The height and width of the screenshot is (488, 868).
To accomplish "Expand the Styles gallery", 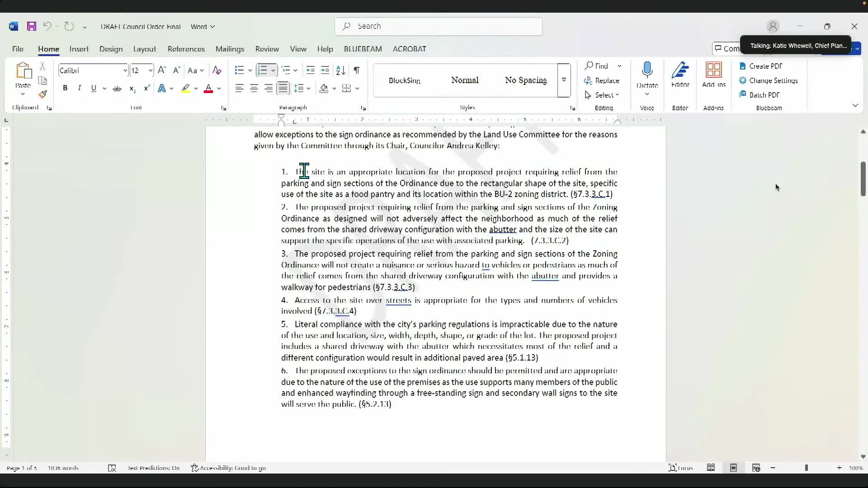I will (x=564, y=80).
